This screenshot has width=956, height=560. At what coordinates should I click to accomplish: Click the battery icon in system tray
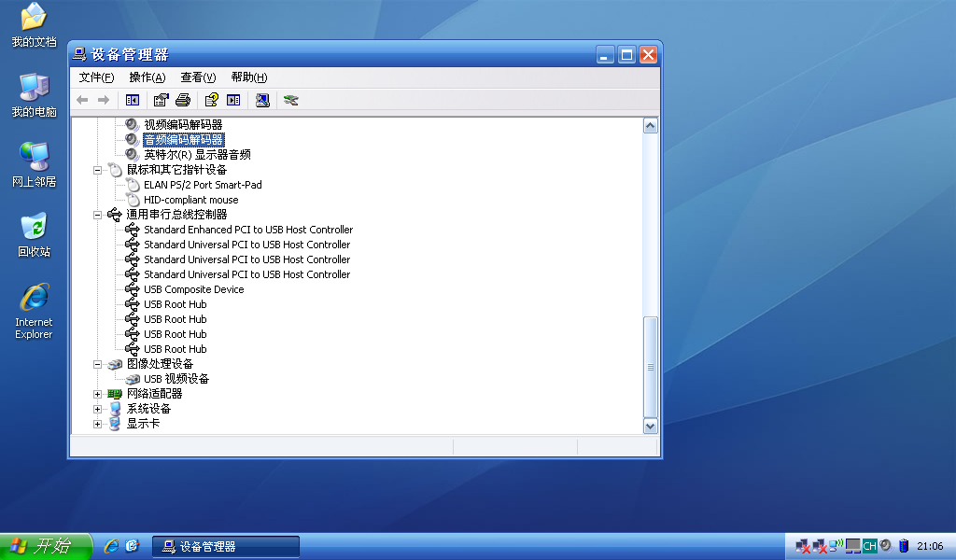click(x=904, y=546)
